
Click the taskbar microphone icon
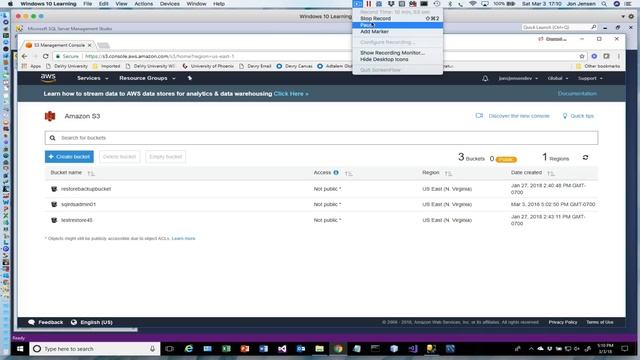coord(152,349)
